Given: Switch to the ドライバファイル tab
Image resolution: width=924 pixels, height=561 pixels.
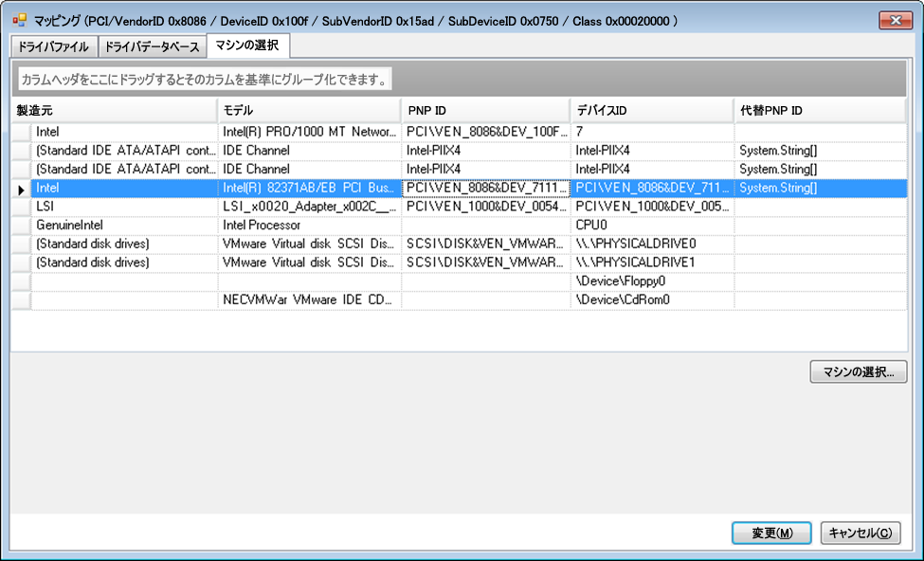Looking at the screenshot, I should 54,46.
